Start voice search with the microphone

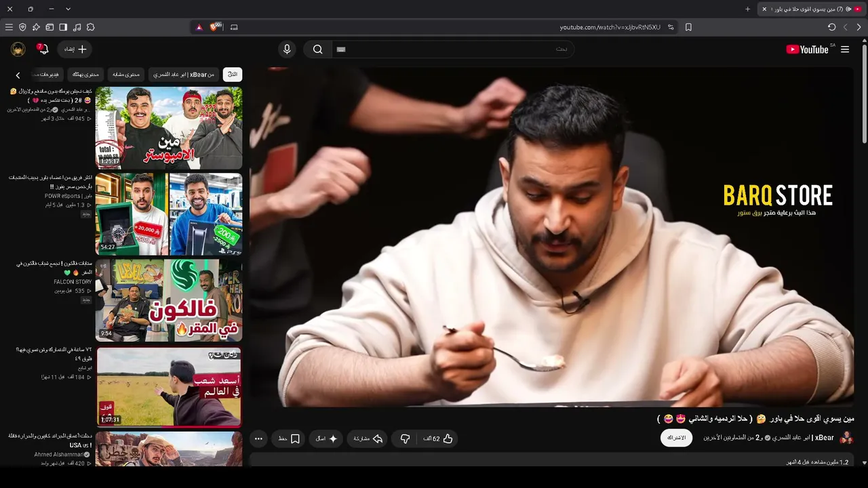(287, 49)
